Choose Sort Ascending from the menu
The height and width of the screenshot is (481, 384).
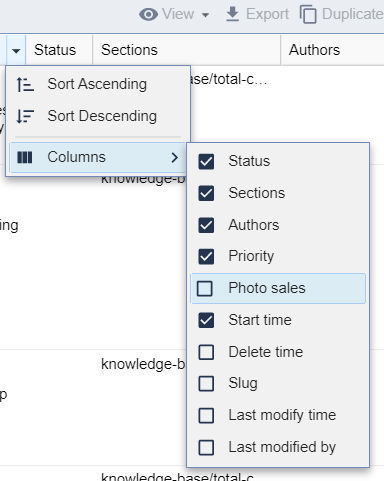tap(98, 84)
